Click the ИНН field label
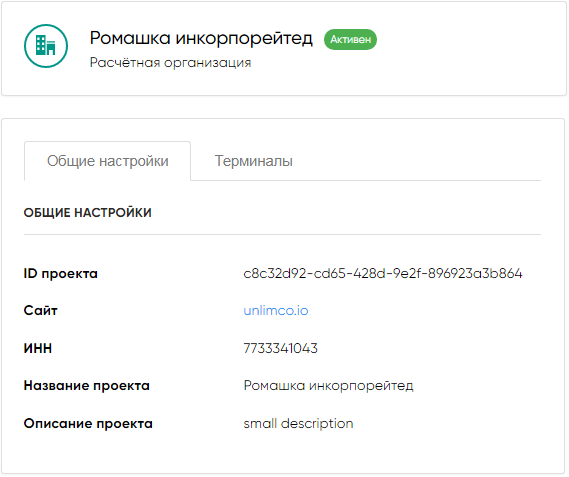The width and height of the screenshot is (569, 477). click(38, 348)
